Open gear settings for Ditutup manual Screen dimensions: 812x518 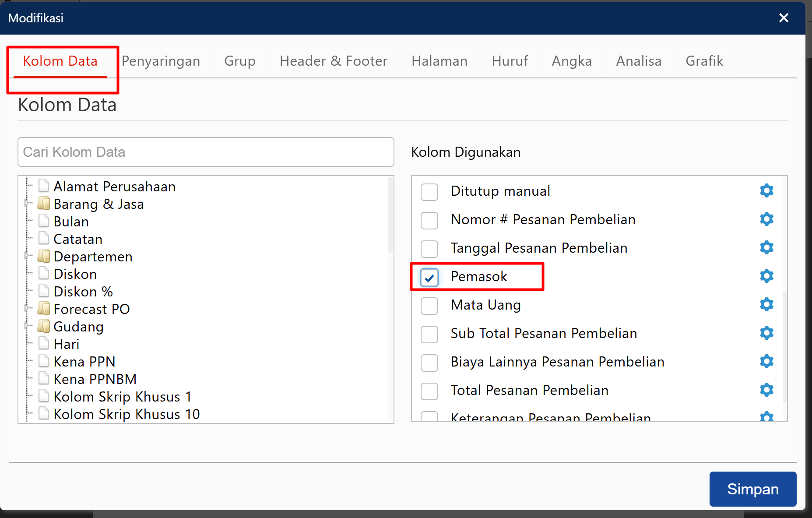(766, 191)
